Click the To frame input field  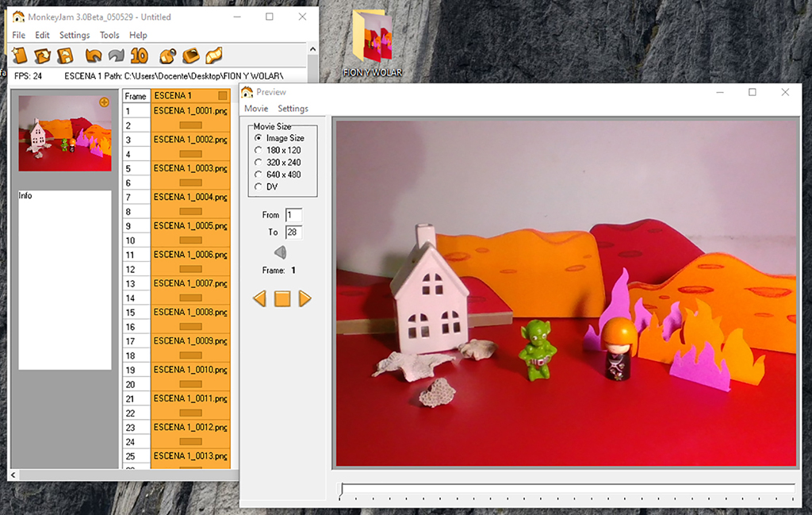tap(293, 233)
